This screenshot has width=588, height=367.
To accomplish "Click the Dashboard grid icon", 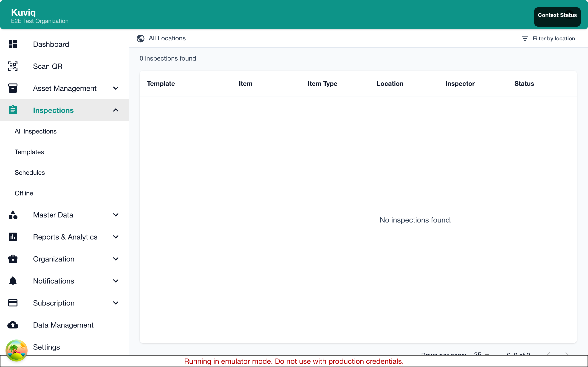I will 13,44.
